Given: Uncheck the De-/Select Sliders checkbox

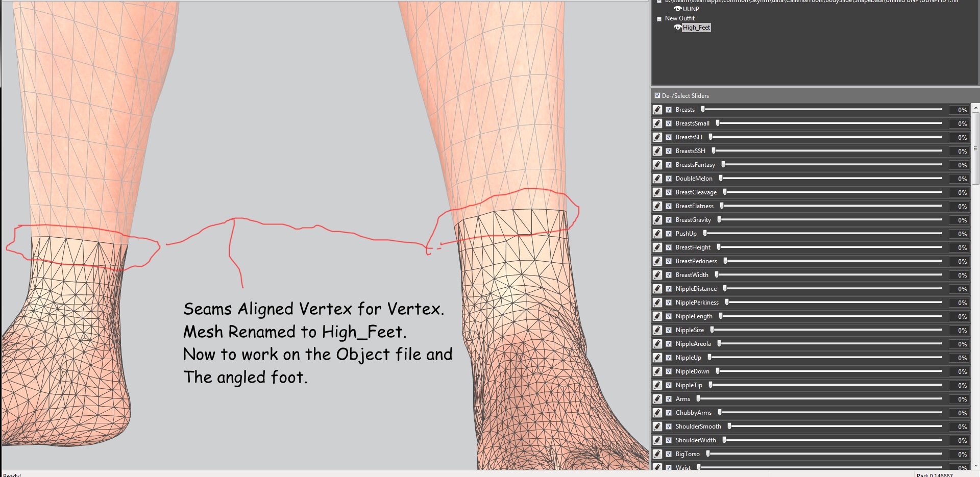Looking at the screenshot, I should [x=657, y=95].
